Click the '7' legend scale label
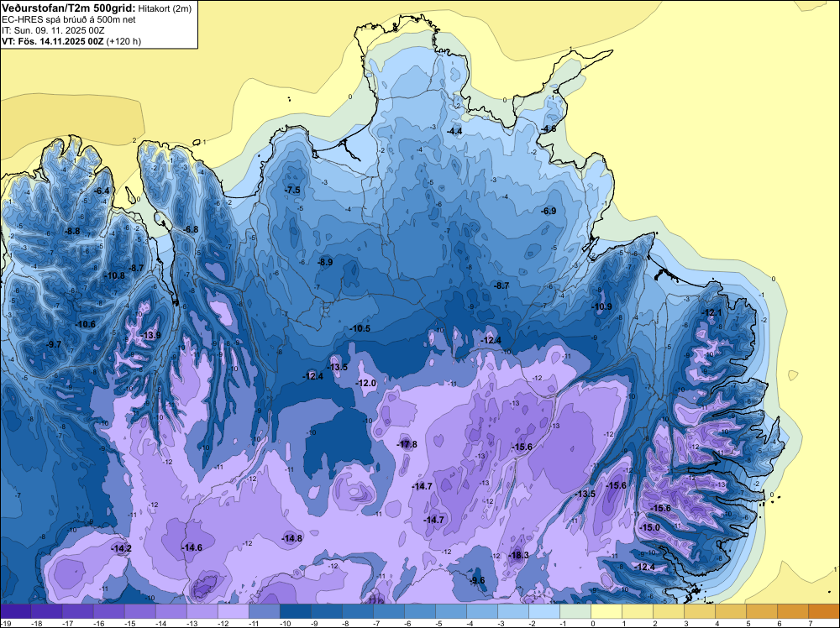Viewport: 840px width, 628px height. (x=810, y=623)
